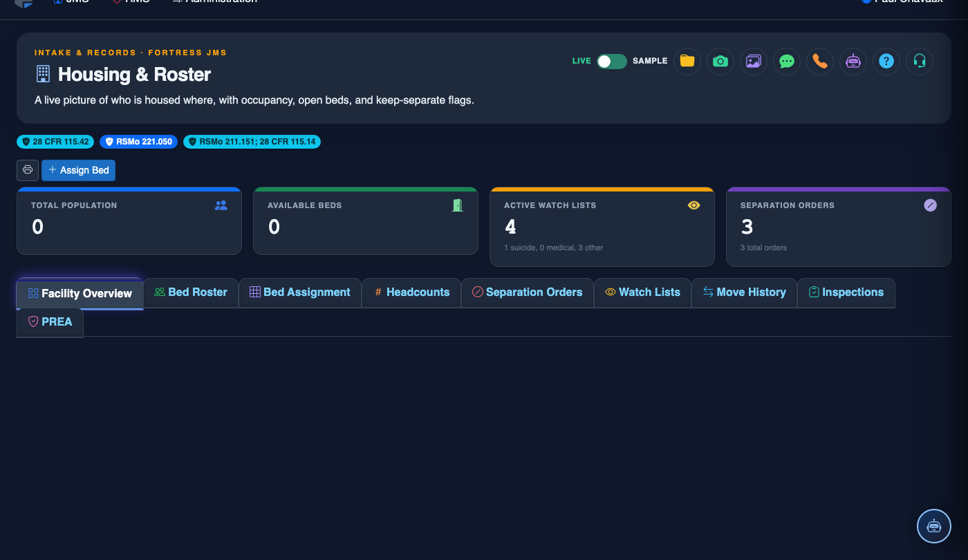Click the RSMo 221.050 badge
The height and width of the screenshot is (560, 968).
tap(138, 142)
